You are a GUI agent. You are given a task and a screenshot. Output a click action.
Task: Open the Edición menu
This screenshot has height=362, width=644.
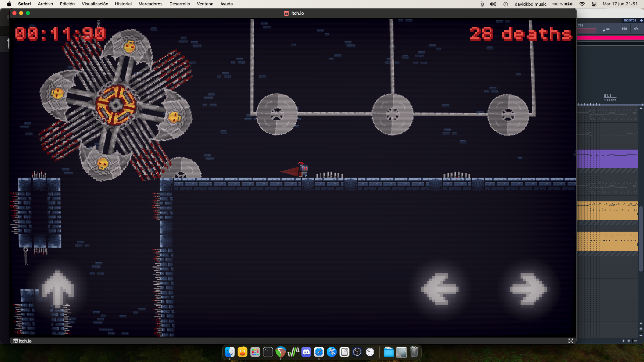67,4
